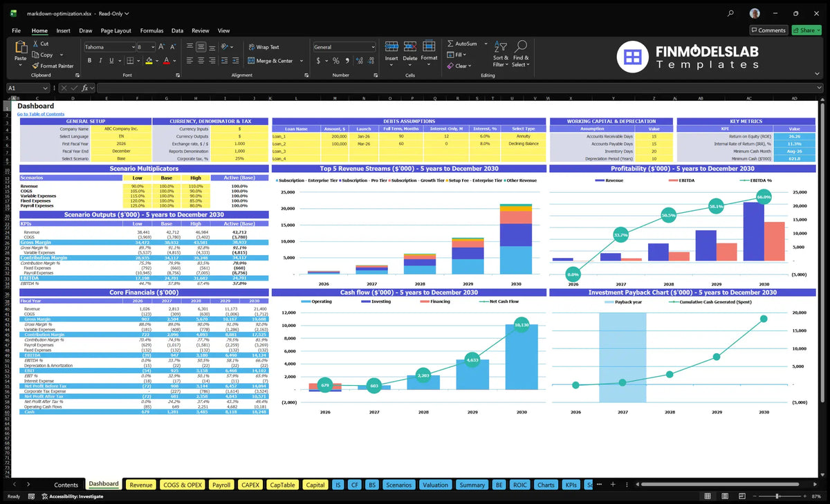Open the Review ribbon tab
This screenshot has height=504, width=830.
201,30
